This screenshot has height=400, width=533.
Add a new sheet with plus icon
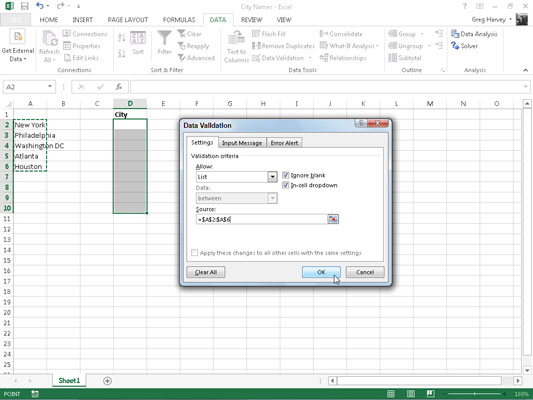point(107,381)
